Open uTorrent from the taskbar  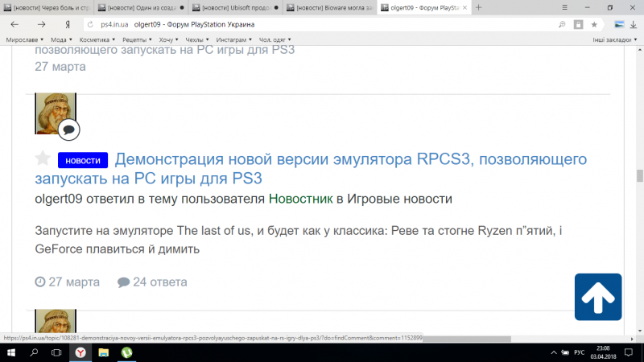pyautogui.click(x=127, y=352)
